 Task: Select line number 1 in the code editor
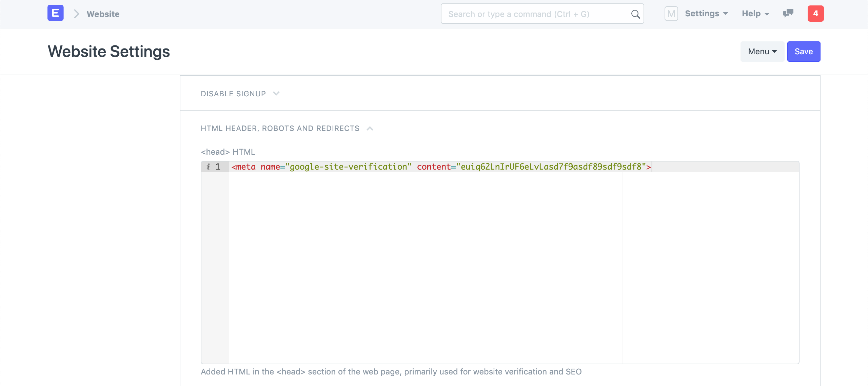[218, 167]
